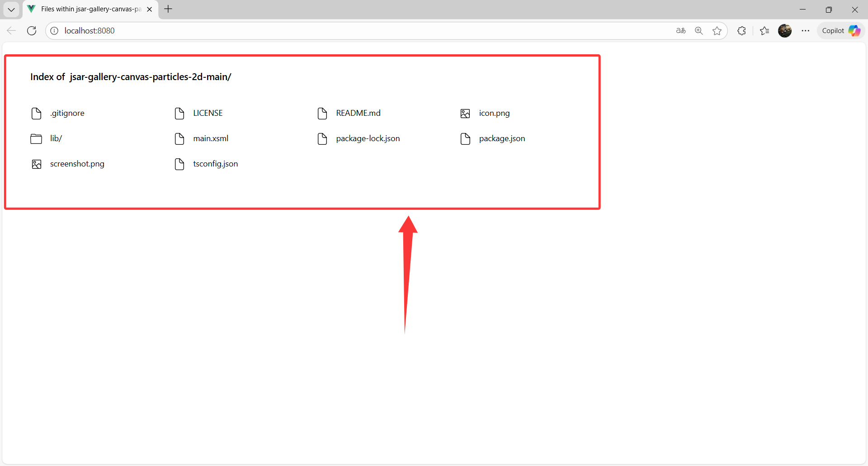The image size is (868, 466).
Task: Click the icon.png image icon
Action: (x=465, y=114)
